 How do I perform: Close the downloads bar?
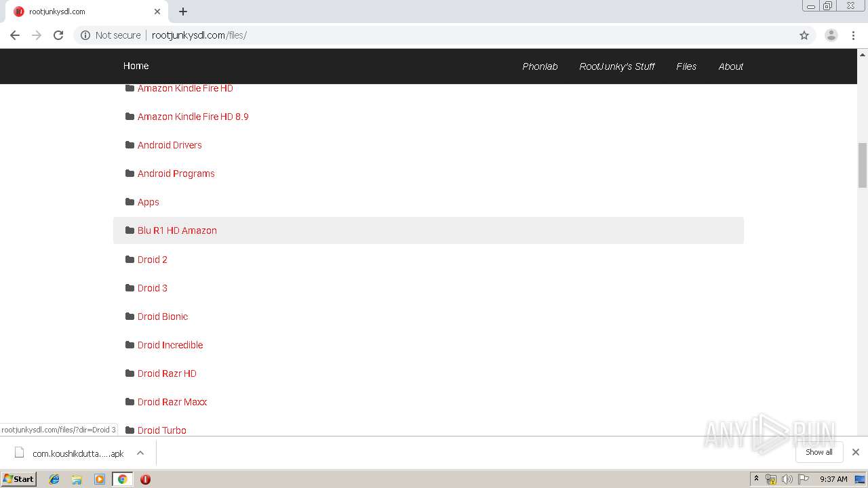(x=856, y=452)
